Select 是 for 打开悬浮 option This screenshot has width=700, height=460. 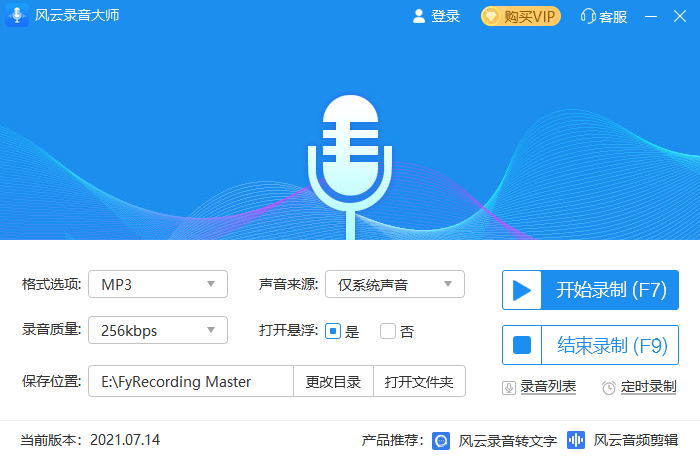[x=334, y=331]
